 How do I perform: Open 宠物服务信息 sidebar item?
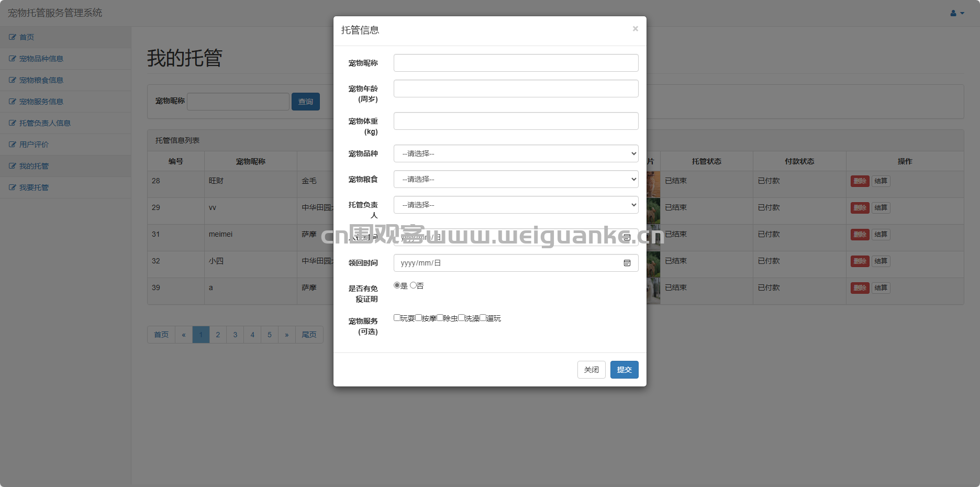pyautogui.click(x=41, y=102)
